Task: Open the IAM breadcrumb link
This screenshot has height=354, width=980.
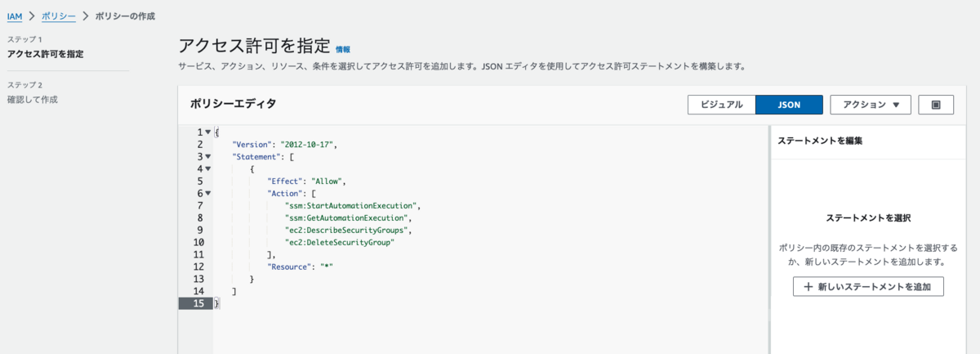Action: click(x=15, y=16)
